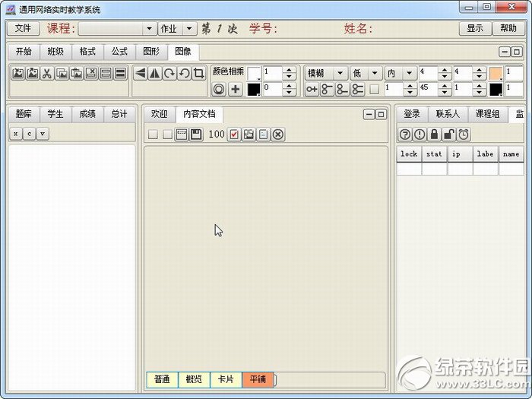
Task: Switch to the 公式 ribbon tab
Action: tap(119, 52)
